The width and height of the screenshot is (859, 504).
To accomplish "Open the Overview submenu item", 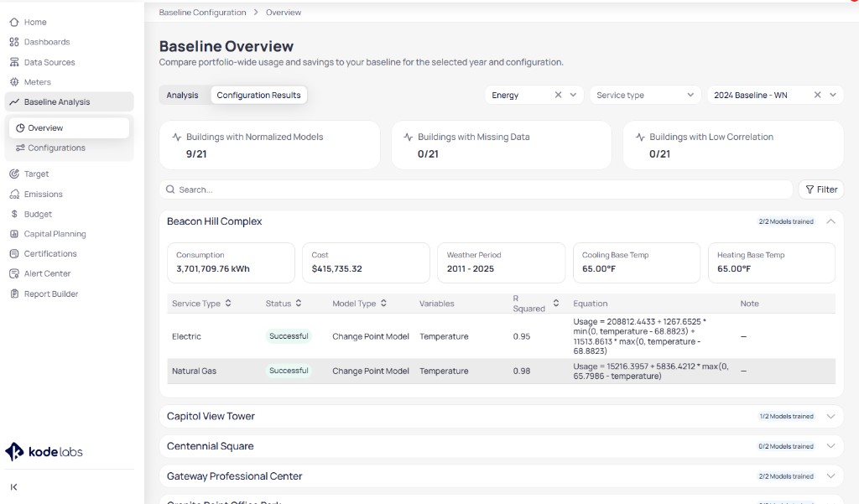I will tap(69, 128).
